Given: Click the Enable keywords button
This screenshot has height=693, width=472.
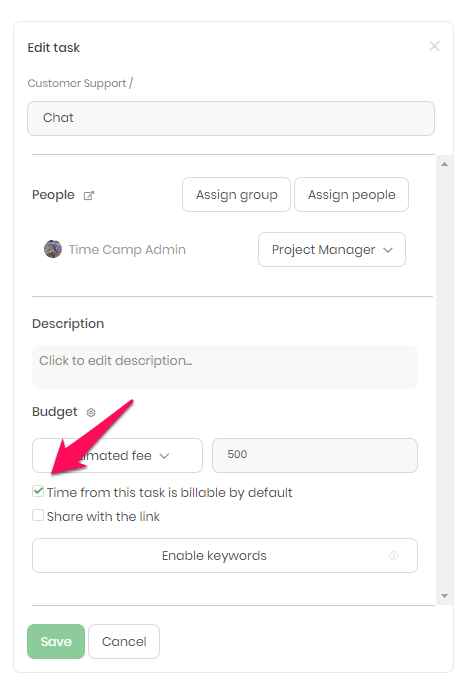Looking at the screenshot, I should 225,556.
